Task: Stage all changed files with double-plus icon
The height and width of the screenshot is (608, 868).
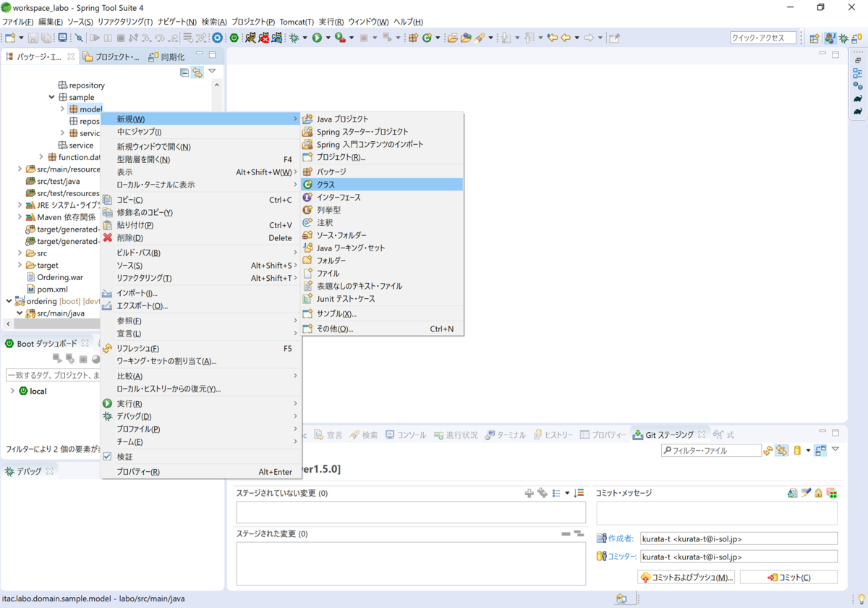Action: [x=543, y=492]
